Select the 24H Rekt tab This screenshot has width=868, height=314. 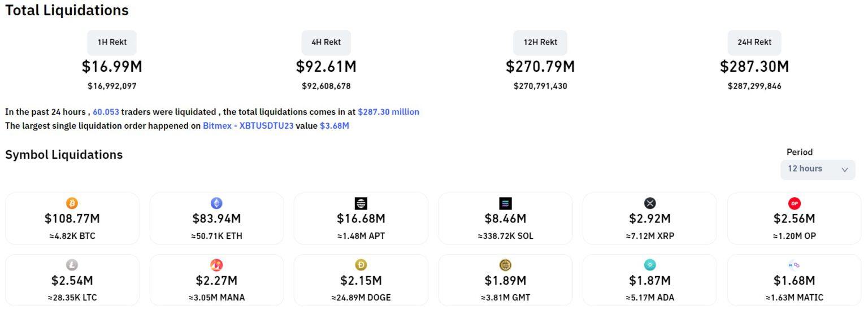tap(754, 42)
